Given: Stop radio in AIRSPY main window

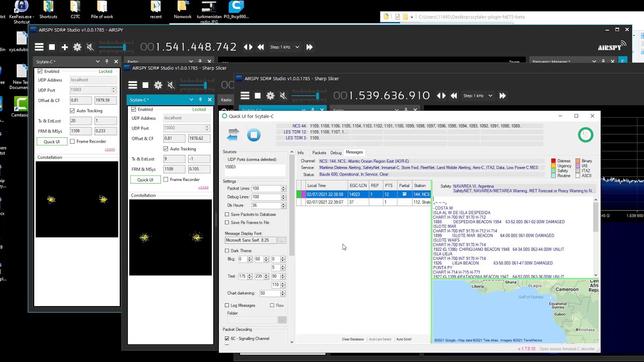Looking at the screenshot, I should click(52, 47).
